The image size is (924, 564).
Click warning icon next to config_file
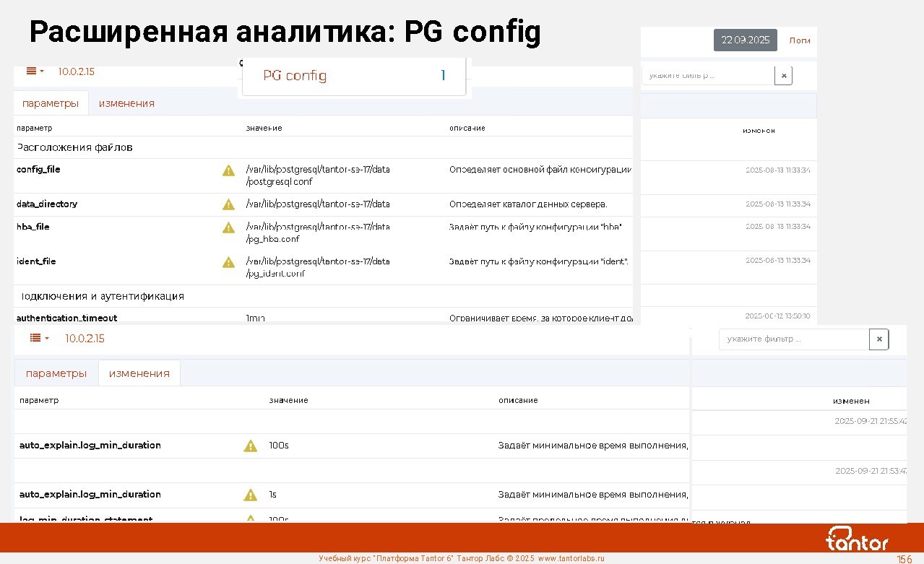tap(228, 170)
